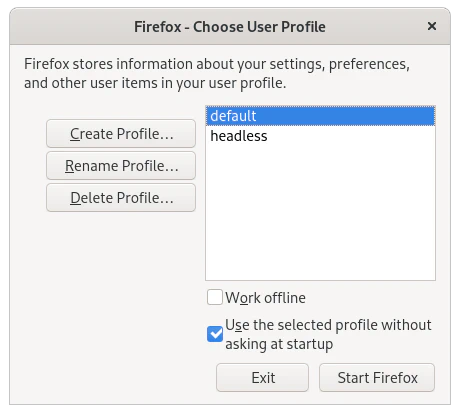The width and height of the screenshot is (460, 414).
Task: Click the 'Use the selected profile without' text
Action: [328, 325]
